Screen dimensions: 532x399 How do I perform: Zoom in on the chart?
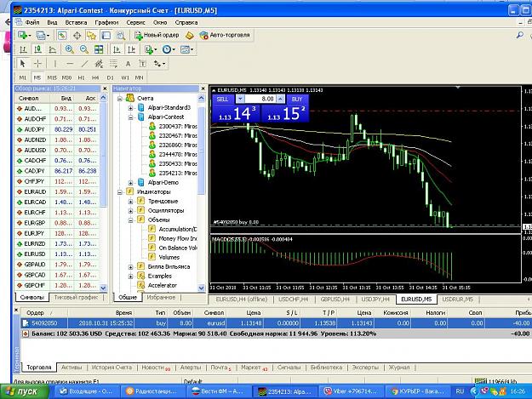(x=70, y=49)
